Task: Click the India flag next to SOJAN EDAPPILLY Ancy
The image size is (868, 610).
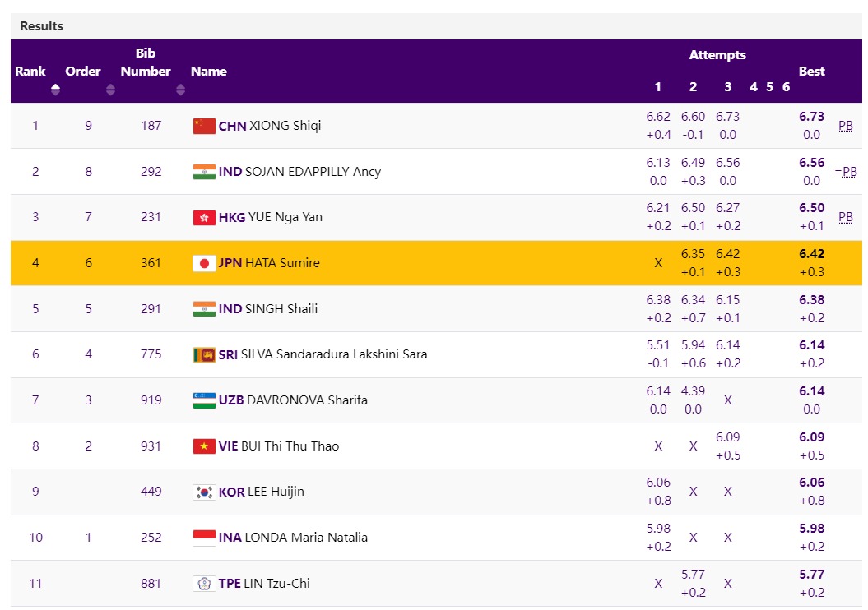Action: tap(204, 172)
